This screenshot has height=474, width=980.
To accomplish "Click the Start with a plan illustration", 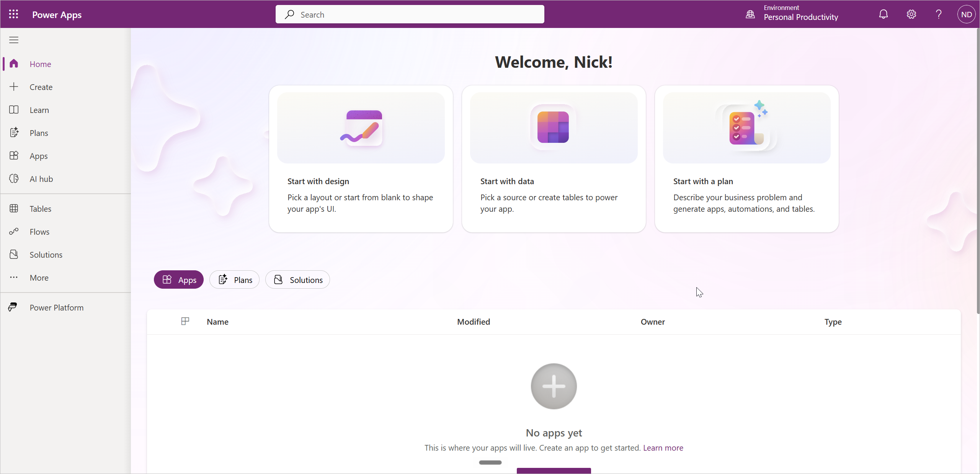I will (x=746, y=128).
